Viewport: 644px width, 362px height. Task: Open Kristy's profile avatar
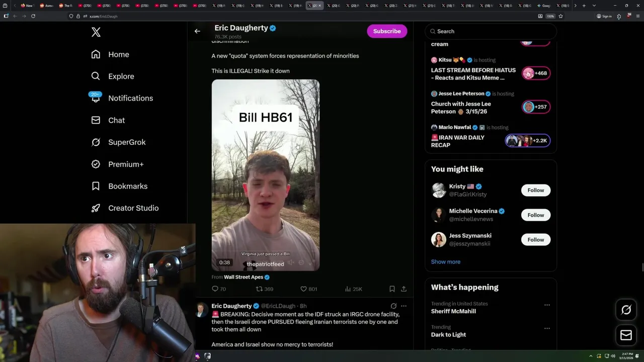(x=439, y=190)
